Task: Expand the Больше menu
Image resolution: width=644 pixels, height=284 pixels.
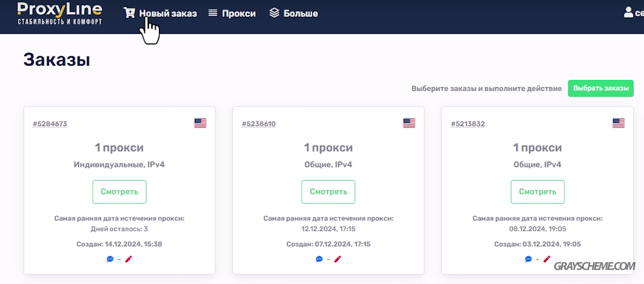Action: 294,13
